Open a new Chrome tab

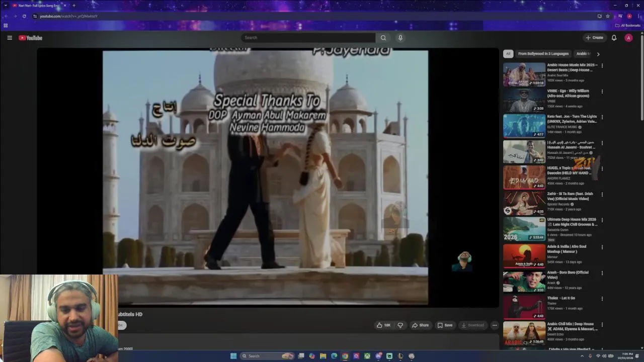[74, 6]
